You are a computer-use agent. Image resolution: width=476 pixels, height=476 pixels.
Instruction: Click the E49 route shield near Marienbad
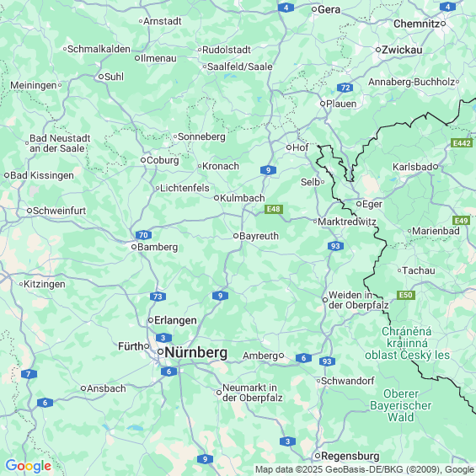point(461,221)
